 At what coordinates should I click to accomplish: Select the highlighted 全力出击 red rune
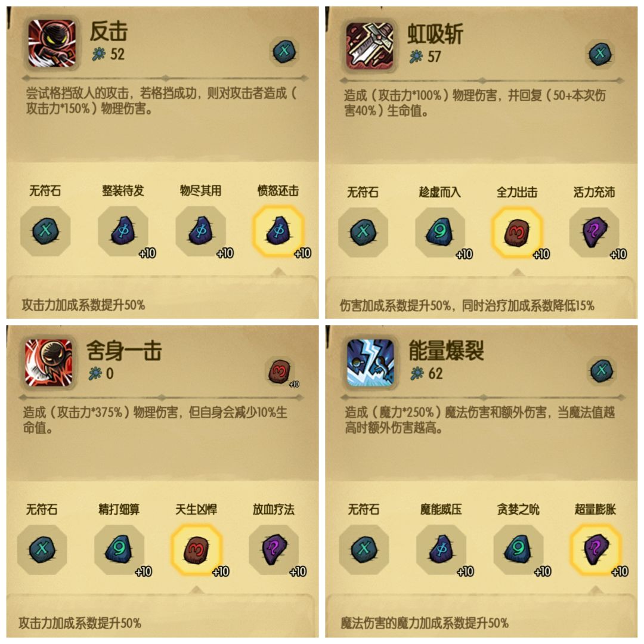(517, 232)
